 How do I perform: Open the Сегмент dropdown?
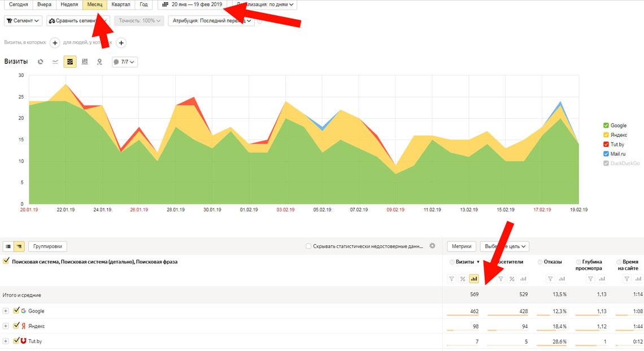pos(23,21)
